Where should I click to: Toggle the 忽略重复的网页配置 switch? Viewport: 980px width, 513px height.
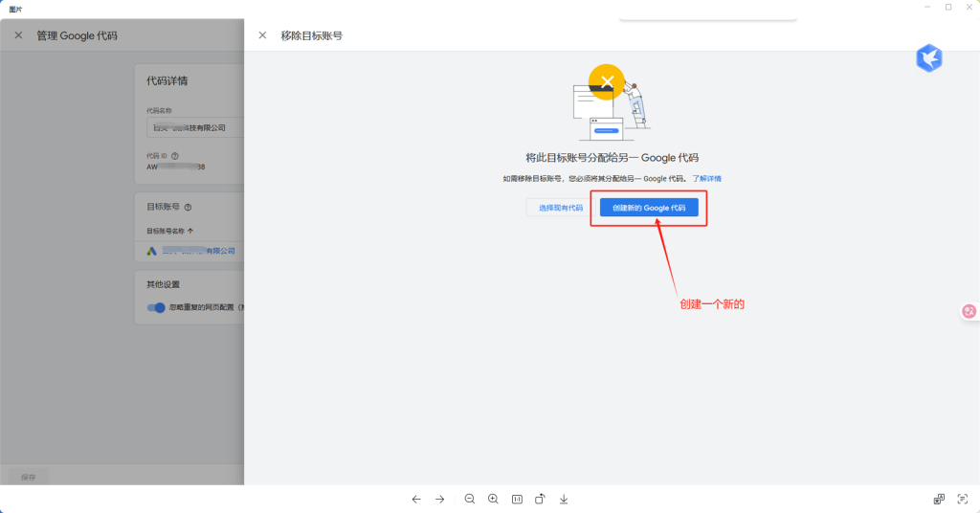156,307
